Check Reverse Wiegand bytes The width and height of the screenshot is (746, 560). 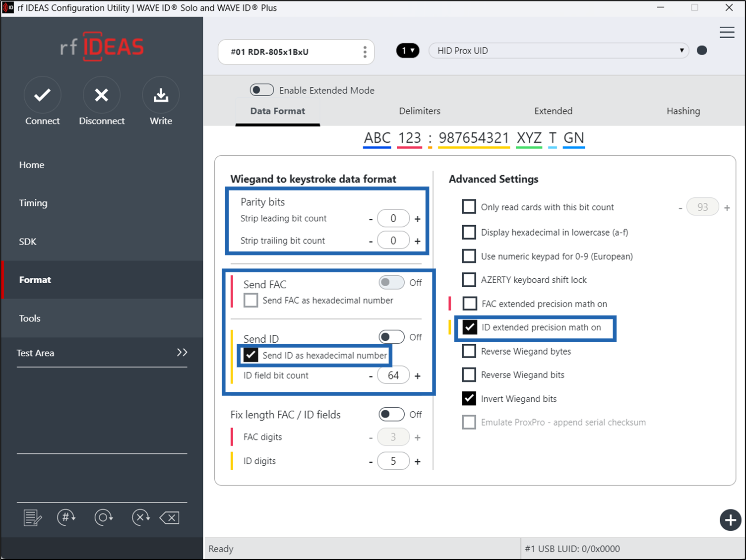pos(469,351)
